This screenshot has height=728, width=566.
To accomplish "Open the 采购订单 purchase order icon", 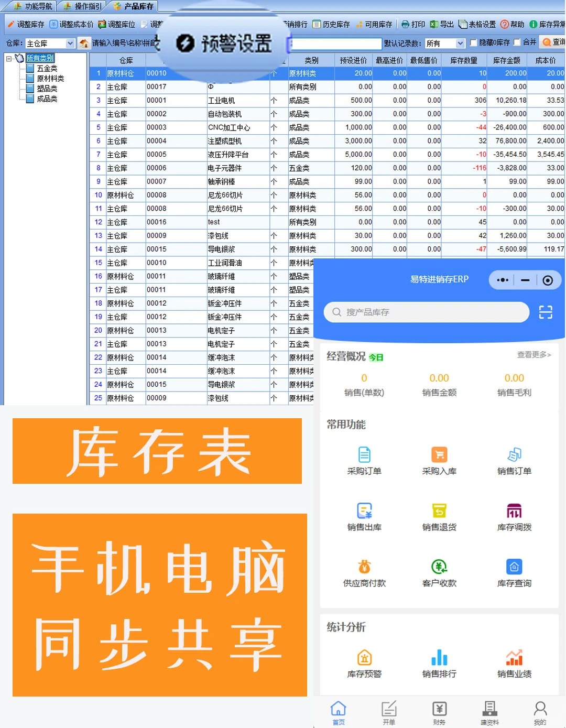I will (x=364, y=455).
